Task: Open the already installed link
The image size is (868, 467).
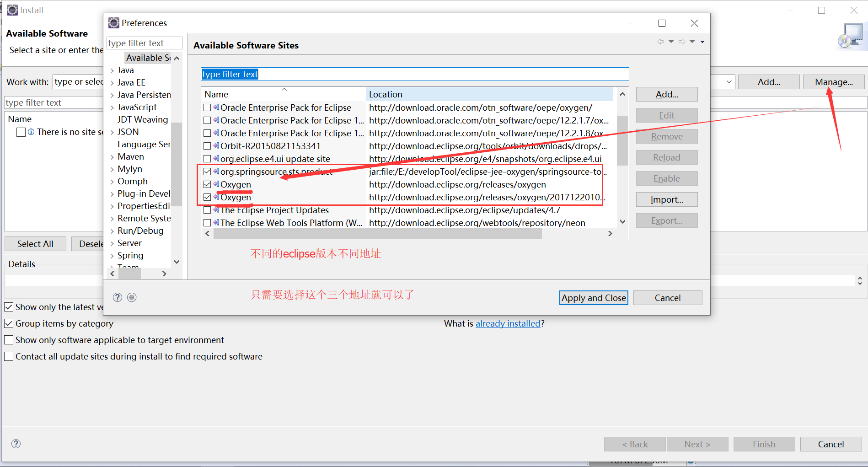Action: click(x=508, y=323)
